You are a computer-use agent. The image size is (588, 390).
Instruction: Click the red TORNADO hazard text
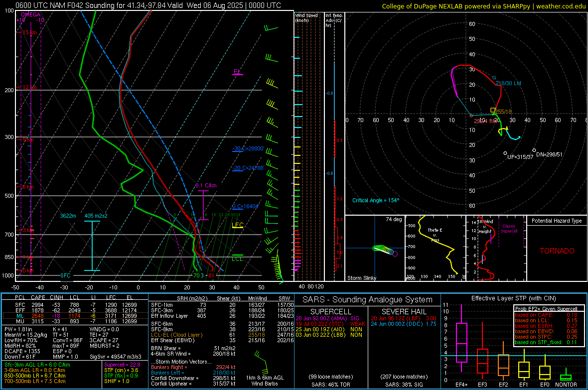(557, 251)
